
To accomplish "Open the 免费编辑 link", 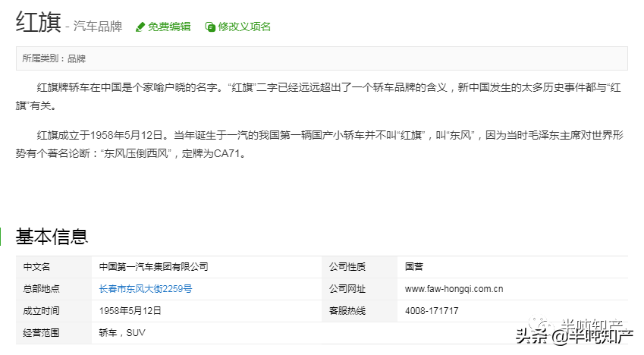I will [169, 27].
